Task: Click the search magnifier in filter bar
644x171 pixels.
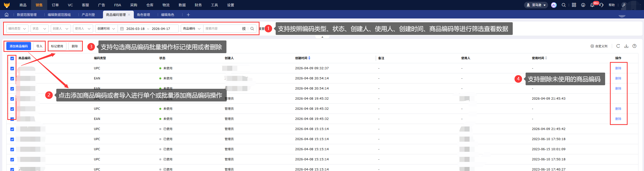Action: point(252,29)
